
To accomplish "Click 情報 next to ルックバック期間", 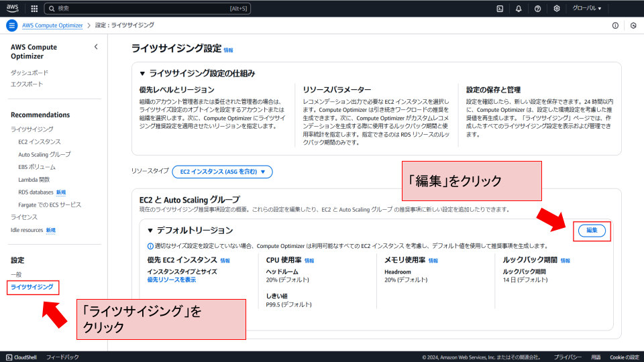I will pyautogui.click(x=566, y=261).
